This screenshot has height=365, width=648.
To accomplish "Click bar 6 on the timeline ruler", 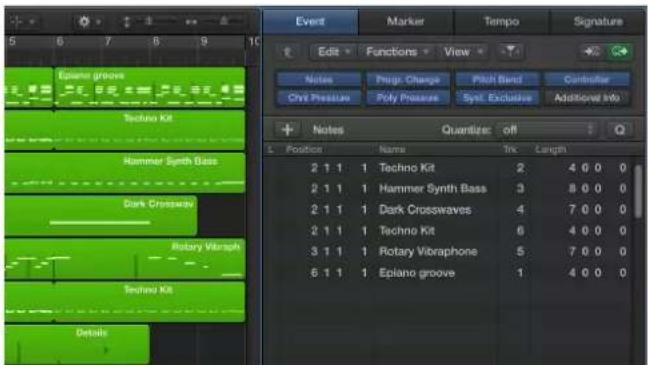I will 60,41.
